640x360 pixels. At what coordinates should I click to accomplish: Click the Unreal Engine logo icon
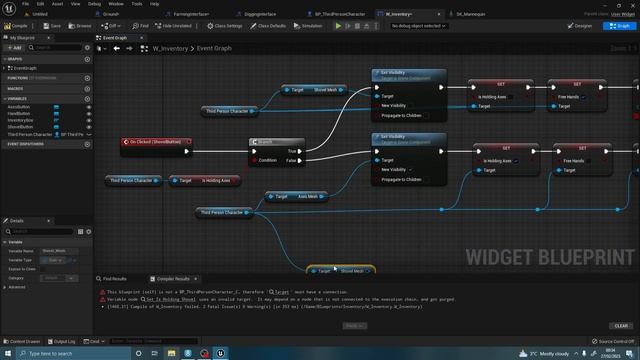pyautogui.click(x=9, y=8)
